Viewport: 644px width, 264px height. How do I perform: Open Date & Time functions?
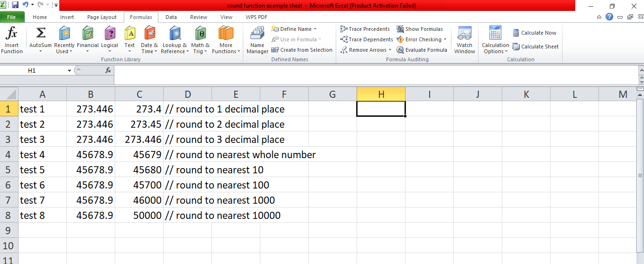149,40
